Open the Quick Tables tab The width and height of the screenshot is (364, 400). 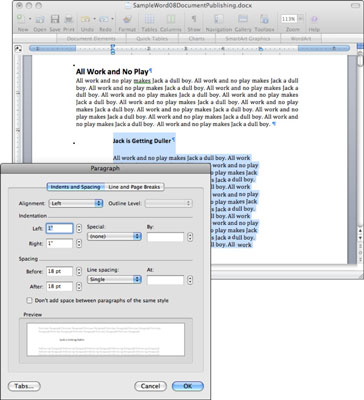(x=152, y=39)
